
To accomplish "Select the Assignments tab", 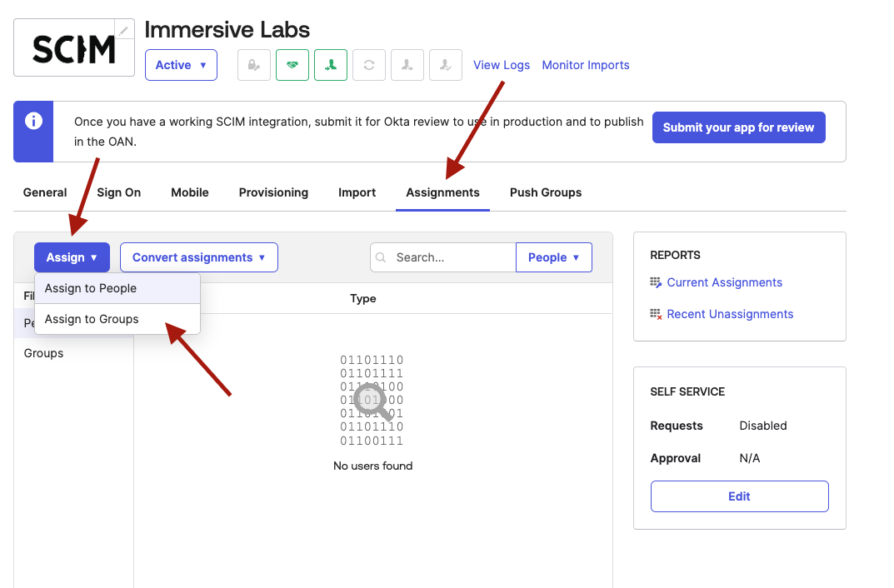I will click(x=443, y=192).
